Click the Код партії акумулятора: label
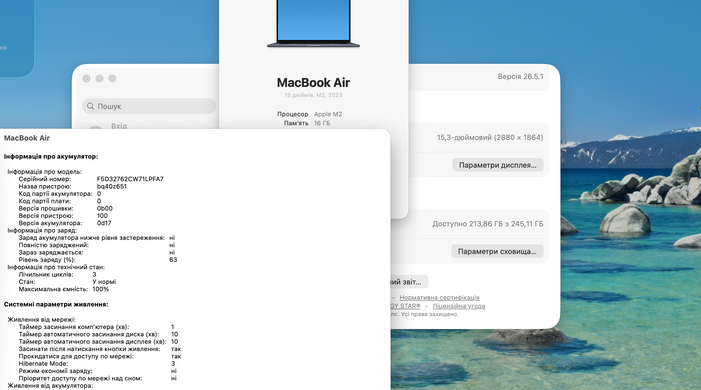Image resolution: width=701 pixels, height=390 pixels. pos(55,194)
